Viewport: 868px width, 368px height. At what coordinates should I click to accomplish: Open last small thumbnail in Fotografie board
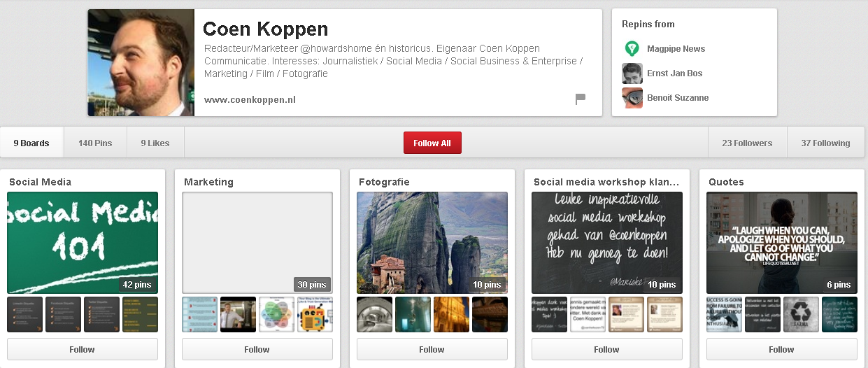coord(490,314)
